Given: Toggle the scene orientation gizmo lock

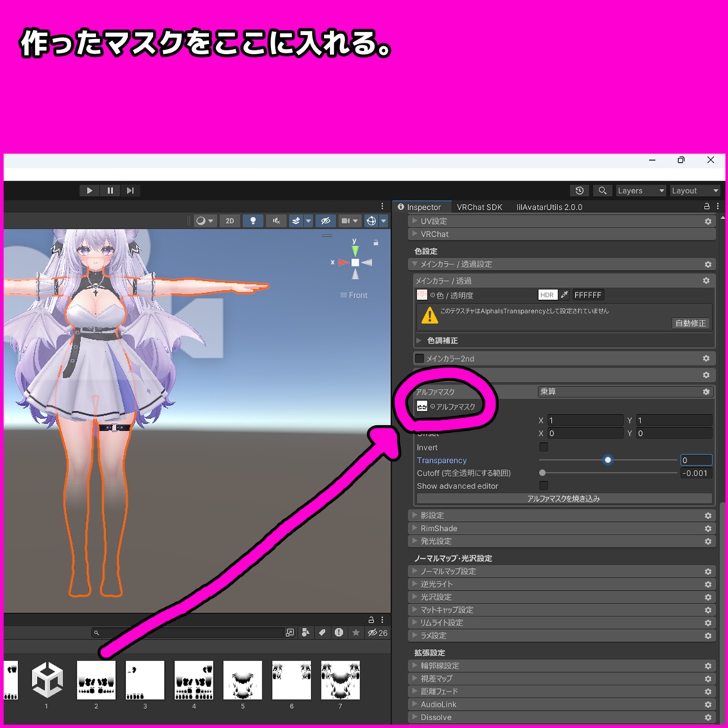Looking at the screenshot, I should click(x=375, y=242).
